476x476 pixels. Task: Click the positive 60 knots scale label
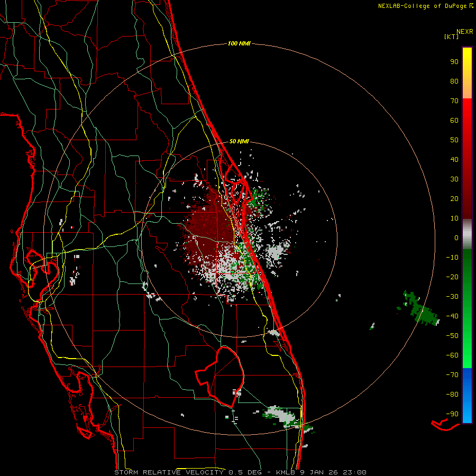pos(454,120)
